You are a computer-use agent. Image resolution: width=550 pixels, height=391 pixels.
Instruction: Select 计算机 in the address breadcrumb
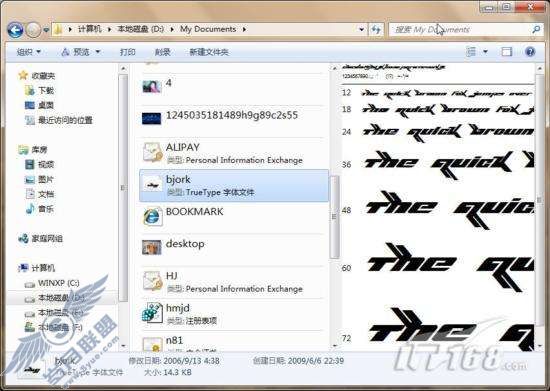[x=89, y=29]
